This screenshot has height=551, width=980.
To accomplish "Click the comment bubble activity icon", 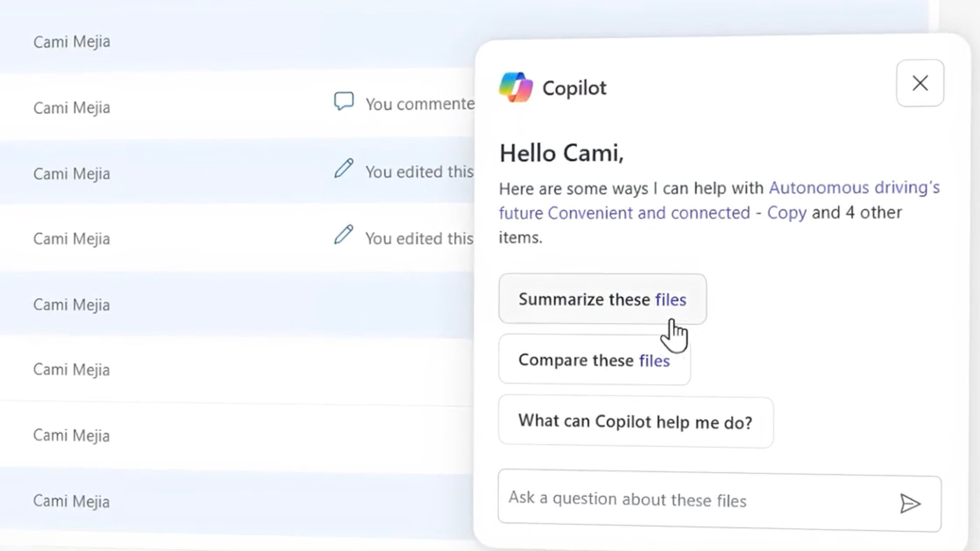I will (343, 101).
